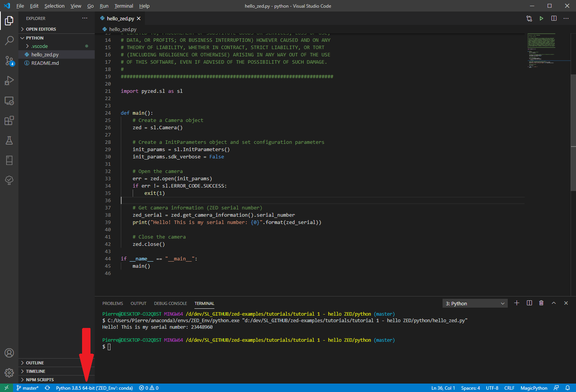
Task: Open the Testing flask view
Action: tap(9, 140)
